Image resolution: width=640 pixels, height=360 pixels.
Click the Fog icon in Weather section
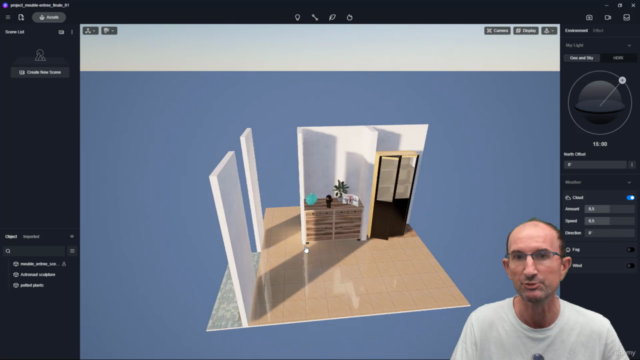[x=568, y=249]
